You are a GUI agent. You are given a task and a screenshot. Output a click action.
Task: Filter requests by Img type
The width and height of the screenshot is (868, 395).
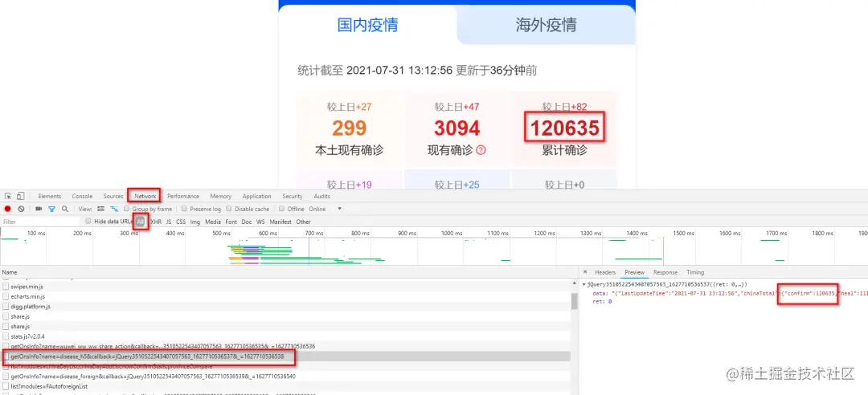pos(194,222)
